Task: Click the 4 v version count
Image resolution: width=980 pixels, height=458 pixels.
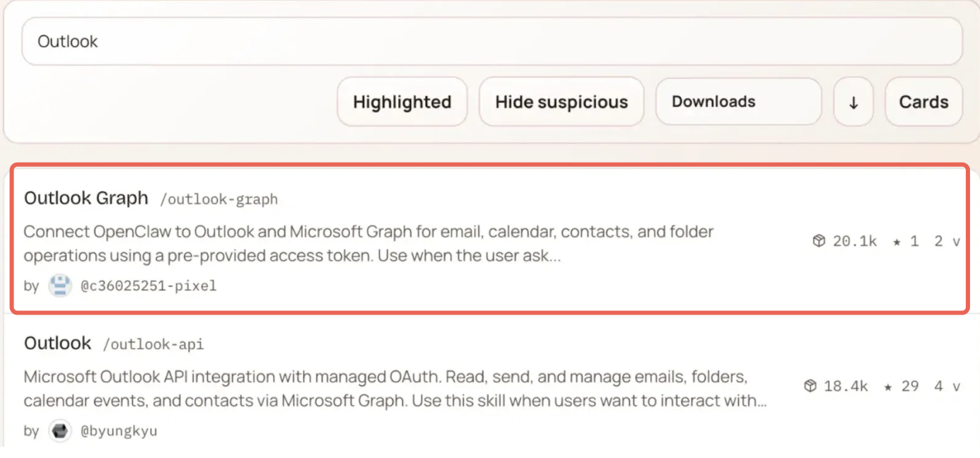Action: (x=947, y=386)
